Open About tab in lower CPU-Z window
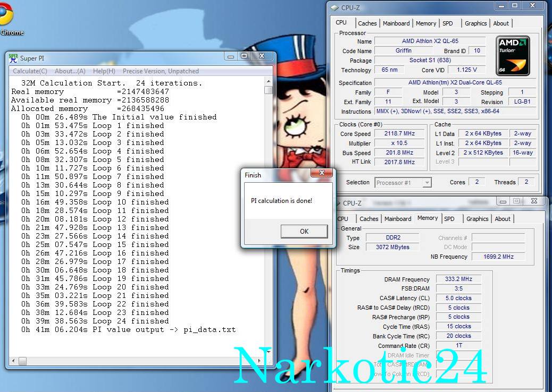Screen dimensions: 552x392 pos(503,219)
